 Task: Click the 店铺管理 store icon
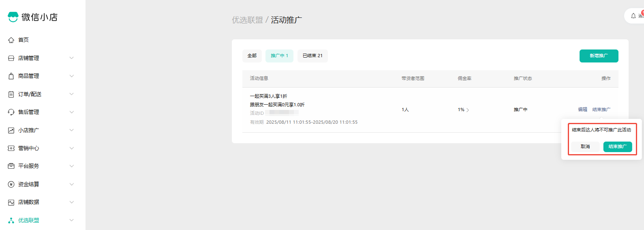pos(11,58)
